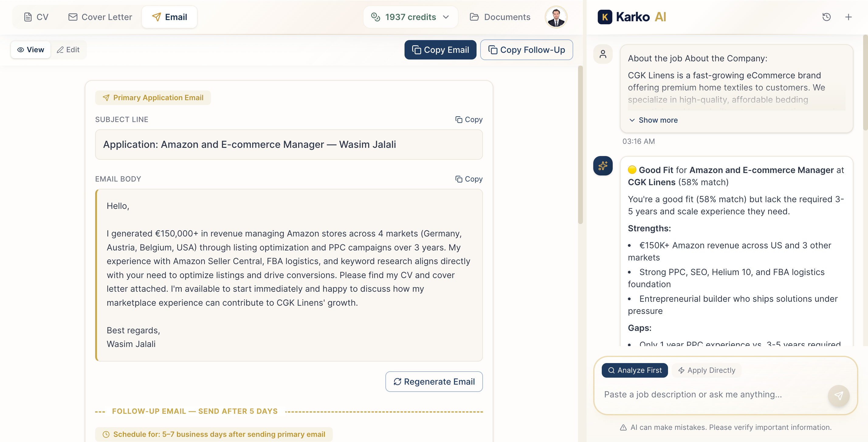
Task: Copy the email body text
Action: (469, 179)
